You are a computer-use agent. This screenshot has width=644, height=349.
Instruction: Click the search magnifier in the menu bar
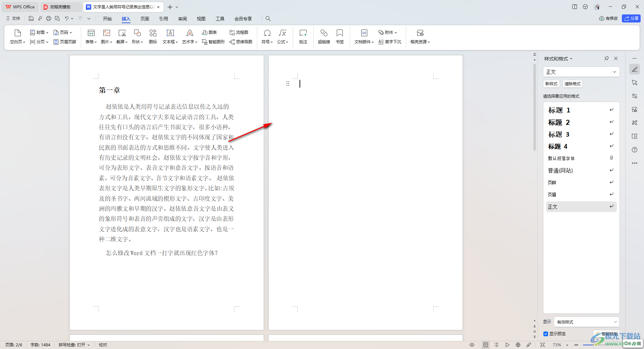(268, 18)
